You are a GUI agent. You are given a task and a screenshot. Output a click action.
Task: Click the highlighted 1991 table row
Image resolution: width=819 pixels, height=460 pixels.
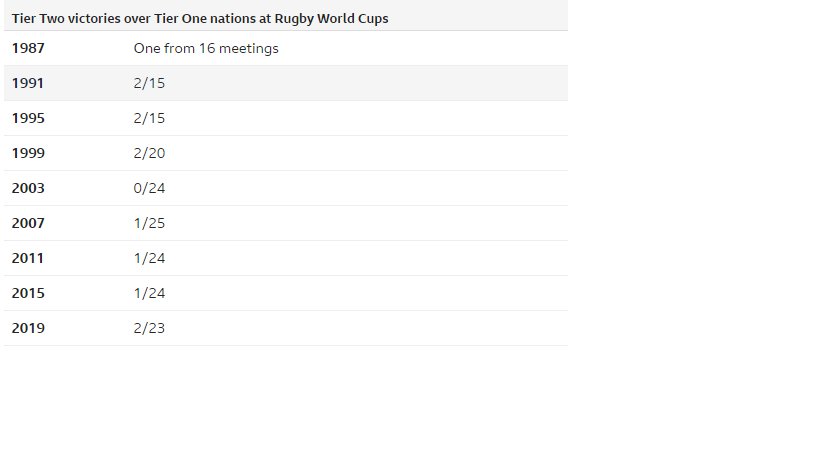click(x=286, y=83)
